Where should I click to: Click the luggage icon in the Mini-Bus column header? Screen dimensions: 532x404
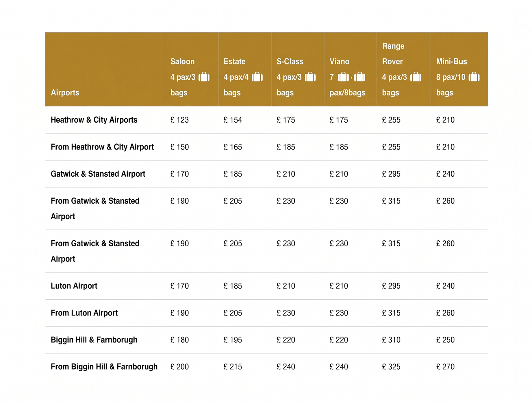[474, 77]
